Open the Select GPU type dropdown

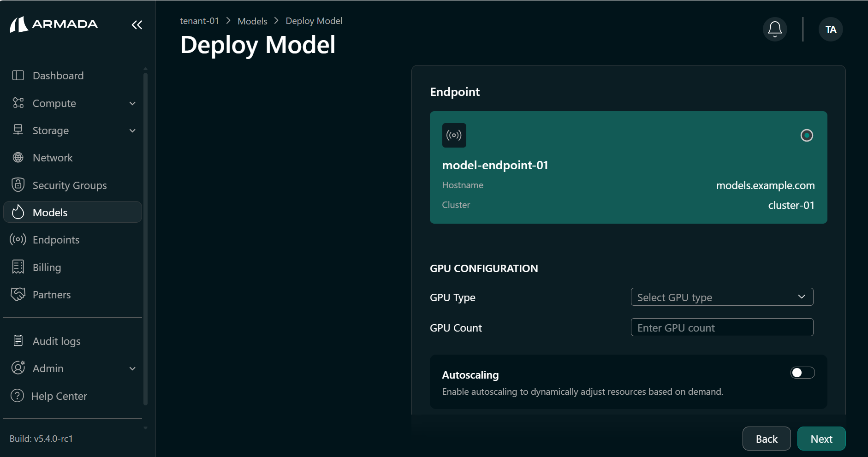722,297
